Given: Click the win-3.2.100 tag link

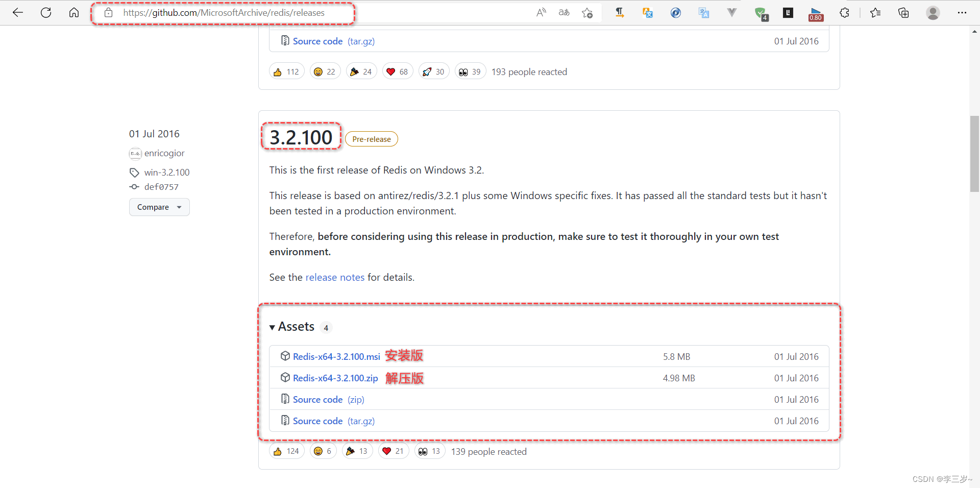Looking at the screenshot, I should 167,173.
